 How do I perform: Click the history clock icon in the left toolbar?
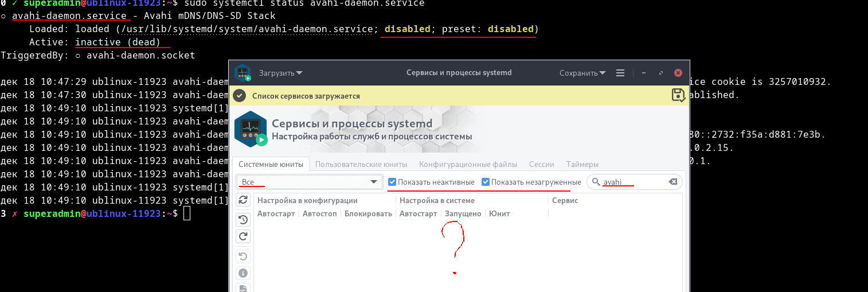[243, 219]
